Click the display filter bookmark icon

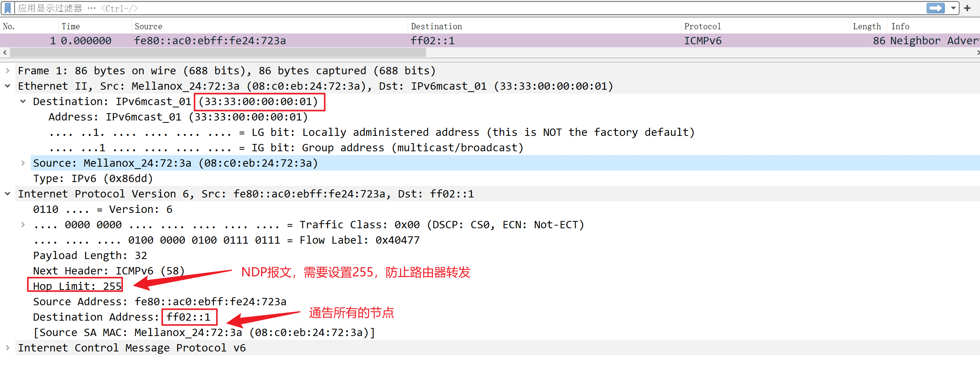pos(8,8)
